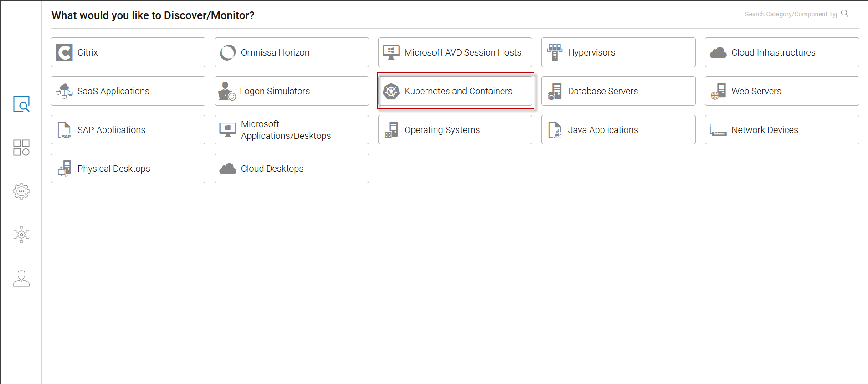The image size is (868, 384).
Task: Click the Cloud Desktops cloud icon
Action: click(x=228, y=169)
